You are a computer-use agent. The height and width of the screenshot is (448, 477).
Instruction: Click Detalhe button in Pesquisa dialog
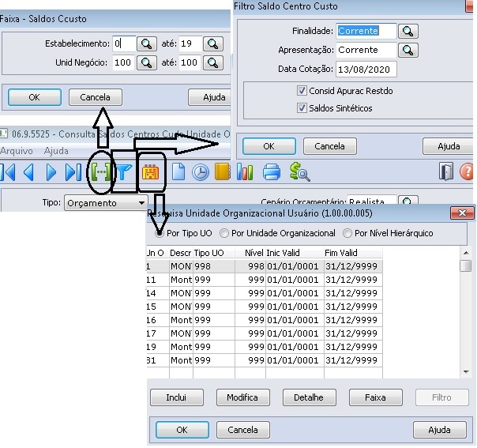pos(309,397)
